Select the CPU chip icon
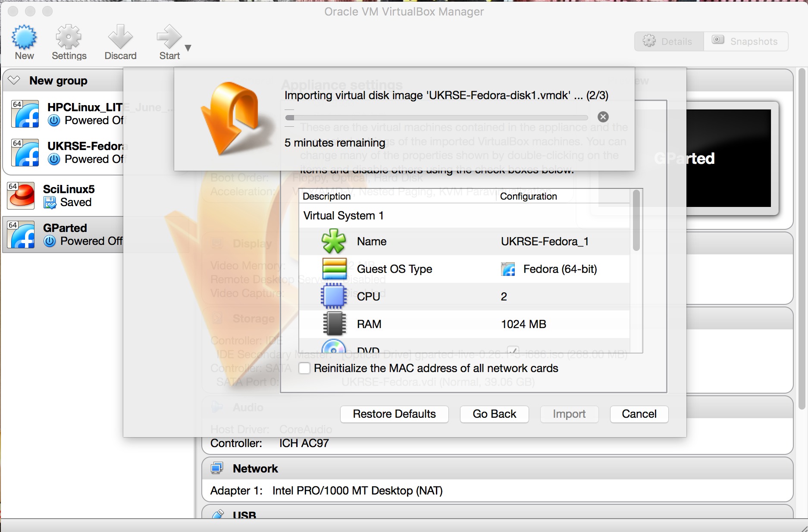The image size is (808, 532). tap(334, 296)
